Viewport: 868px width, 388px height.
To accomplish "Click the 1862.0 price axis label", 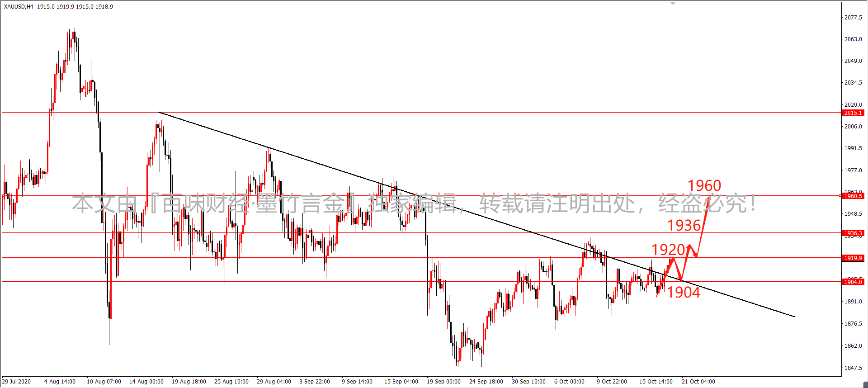I will (x=853, y=346).
